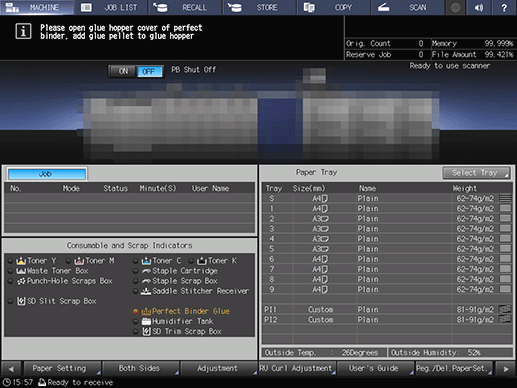Click the Toner C indicator lamp

tap(136, 261)
